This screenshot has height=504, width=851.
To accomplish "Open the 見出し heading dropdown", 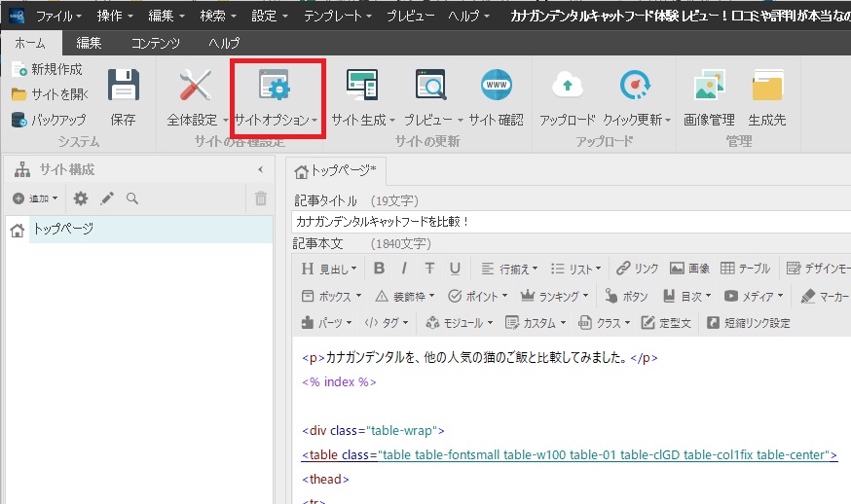I will point(329,268).
